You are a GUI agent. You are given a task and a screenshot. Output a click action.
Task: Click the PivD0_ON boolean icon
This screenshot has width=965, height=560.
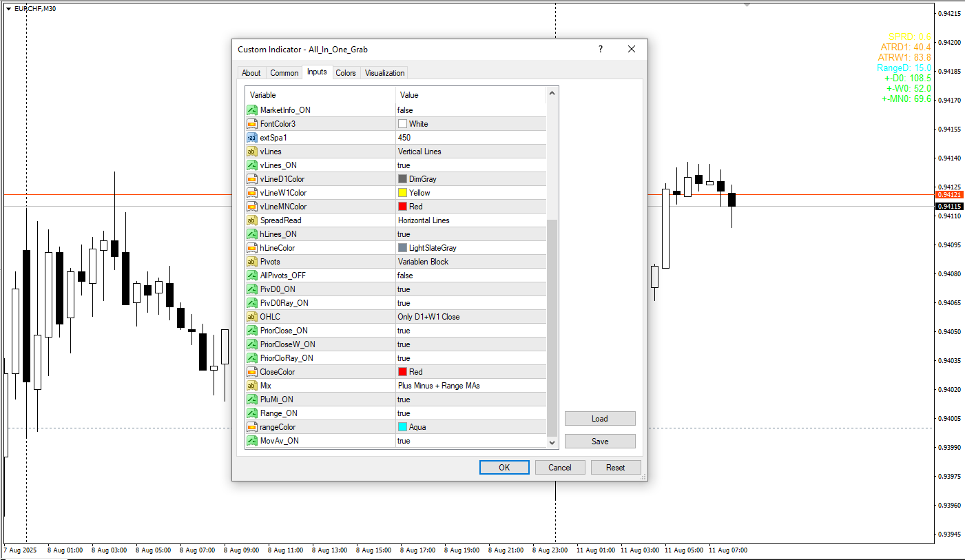click(x=251, y=289)
